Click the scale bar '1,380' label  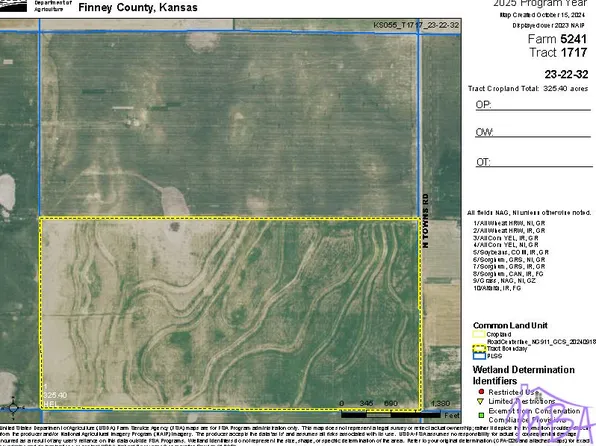tap(441, 403)
